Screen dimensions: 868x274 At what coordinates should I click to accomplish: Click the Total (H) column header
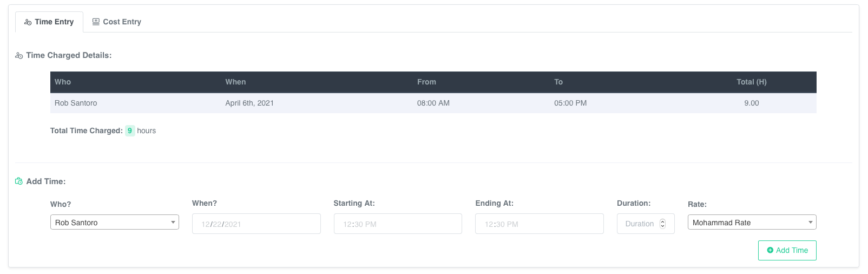click(x=751, y=82)
